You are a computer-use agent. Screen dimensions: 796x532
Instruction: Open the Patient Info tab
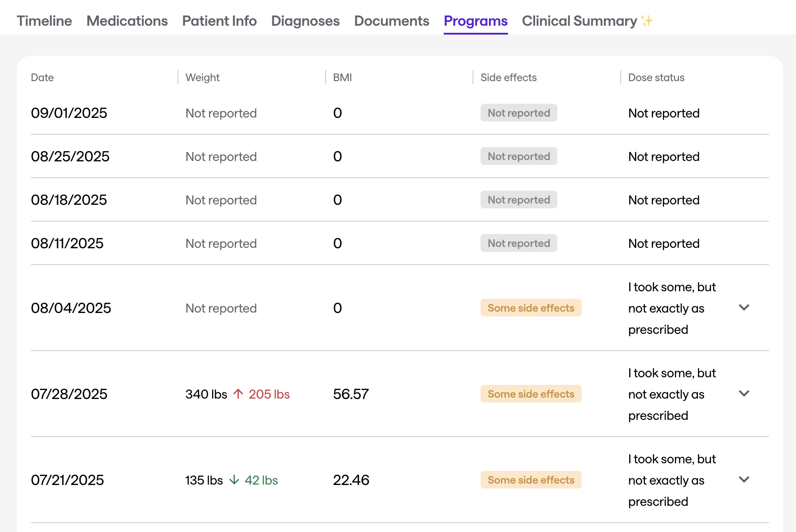coord(219,21)
